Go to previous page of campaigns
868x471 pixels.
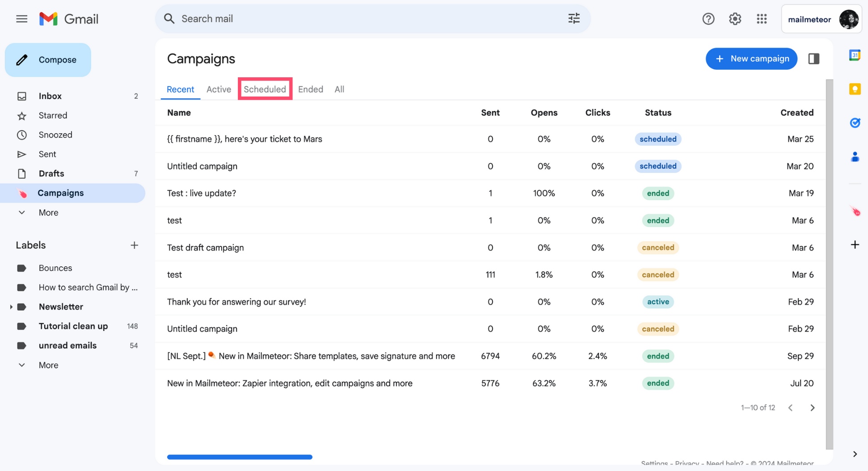[x=791, y=408]
